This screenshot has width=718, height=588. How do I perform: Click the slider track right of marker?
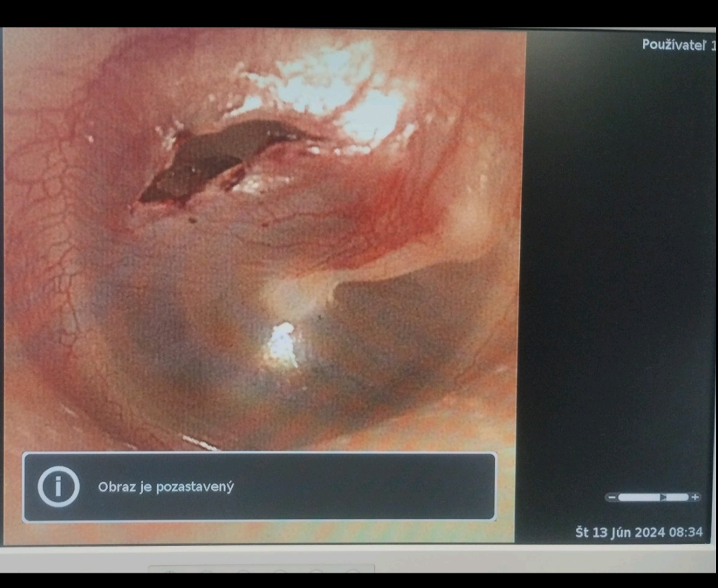coord(678,498)
